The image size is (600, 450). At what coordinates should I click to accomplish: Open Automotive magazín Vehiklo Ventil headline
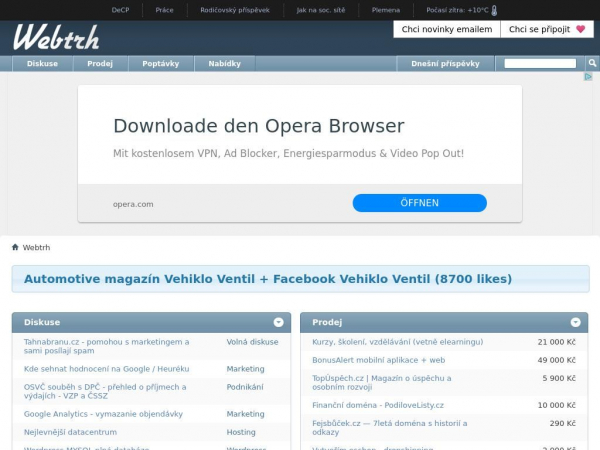pos(268,279)
